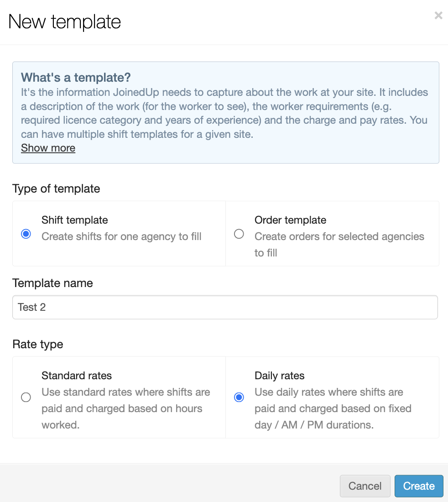Click the "New template" dialog title
Image resolution: width=448 pixels, height=502 pixels.
tap(64, 22)
